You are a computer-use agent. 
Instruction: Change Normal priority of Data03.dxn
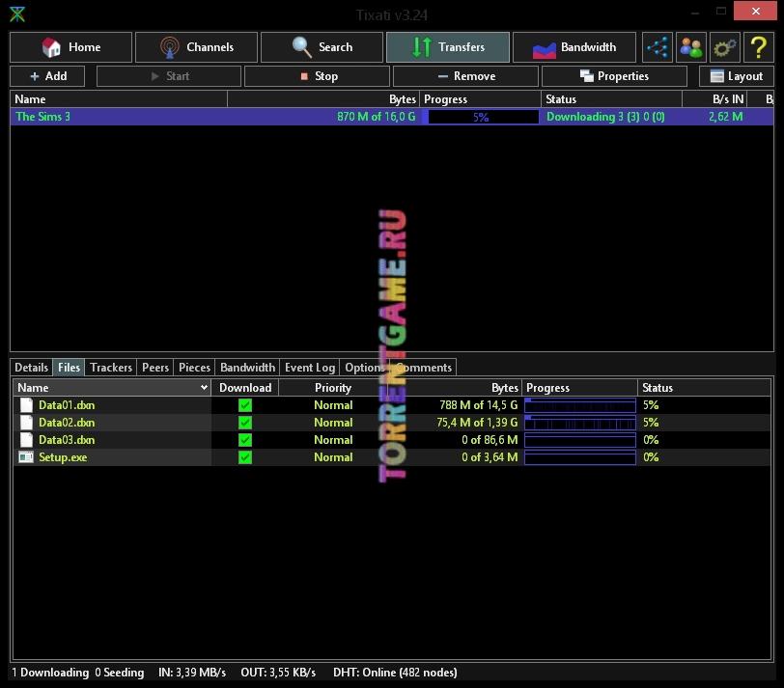click(x=333, y=440)
